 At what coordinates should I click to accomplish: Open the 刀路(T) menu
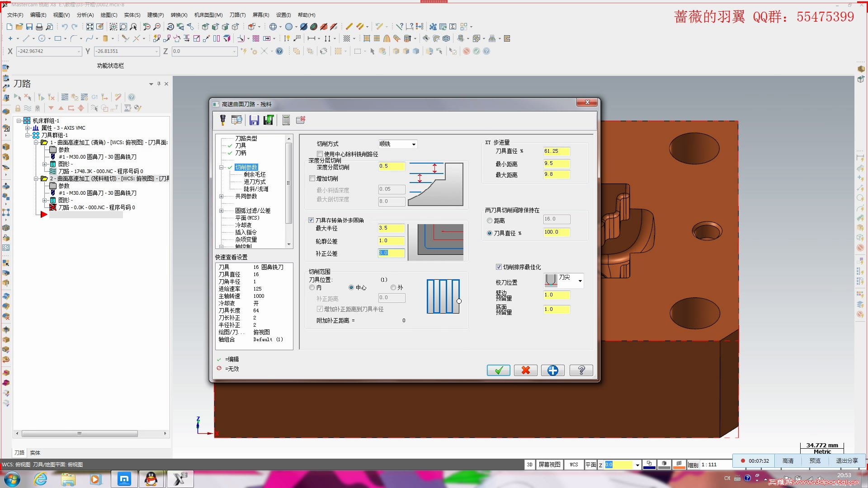[237, 15]
